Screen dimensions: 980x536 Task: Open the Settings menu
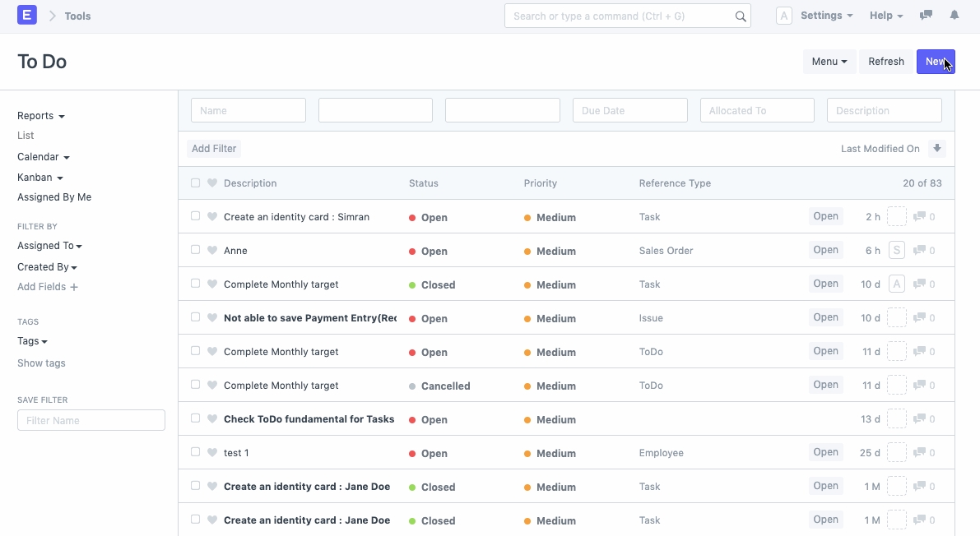point(826,16)
